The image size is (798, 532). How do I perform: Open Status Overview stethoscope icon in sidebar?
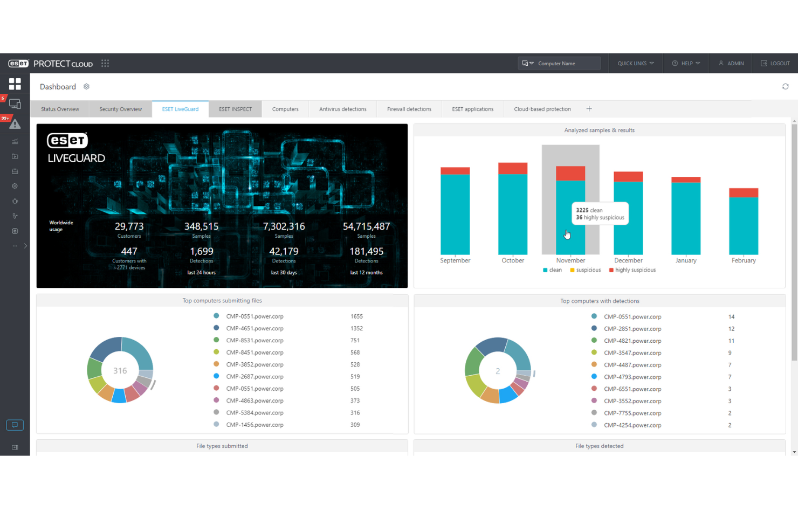(x=15, y=216)
